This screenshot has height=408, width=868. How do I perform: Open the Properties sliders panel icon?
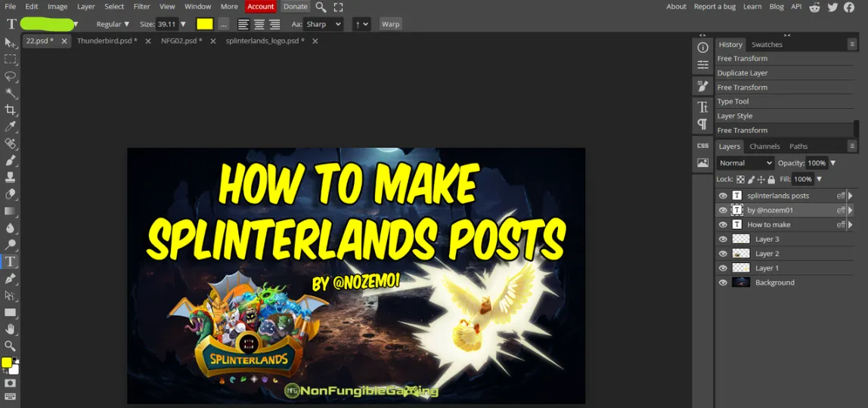point(702,65)
